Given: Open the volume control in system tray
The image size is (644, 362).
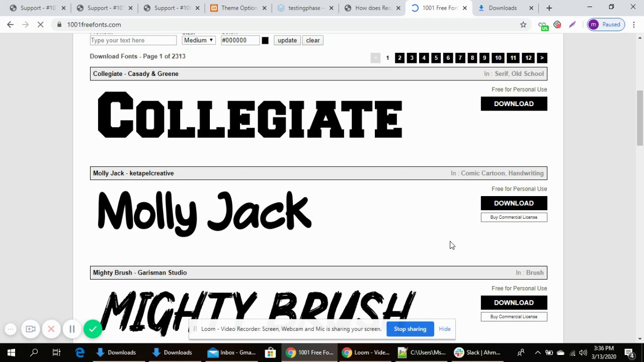Looking at the screenshot, I should tap(583, 352).
